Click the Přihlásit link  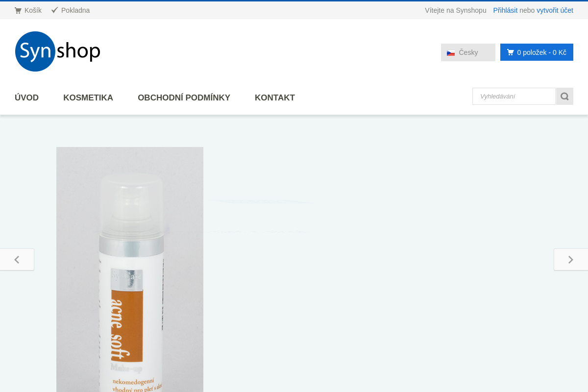505,10
